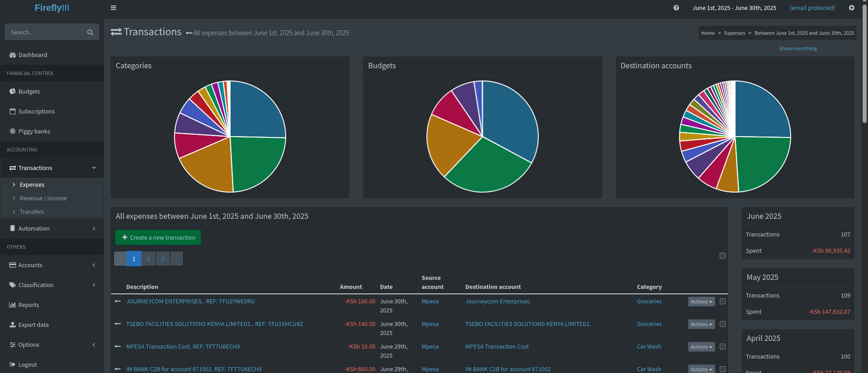Click the Logout icon in sidebar
This screenshot has width=868, height=373.
pyautogui.click(x=13, y=364)
